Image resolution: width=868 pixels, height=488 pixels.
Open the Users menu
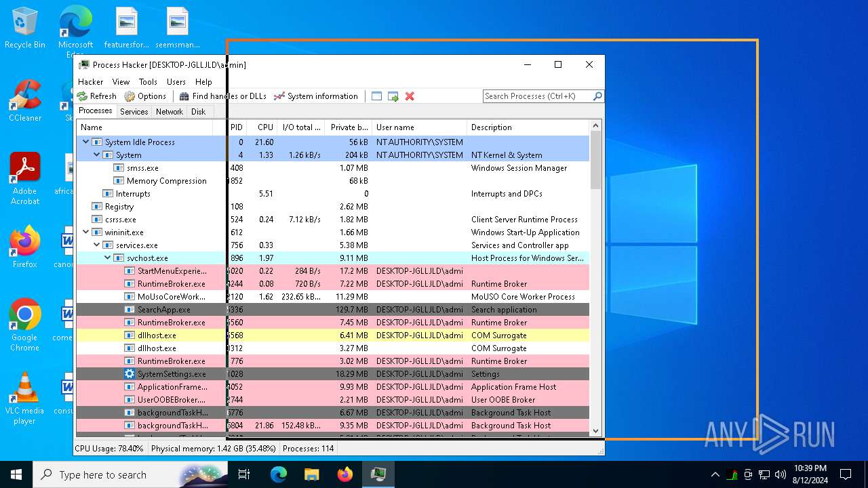point(176,81)
